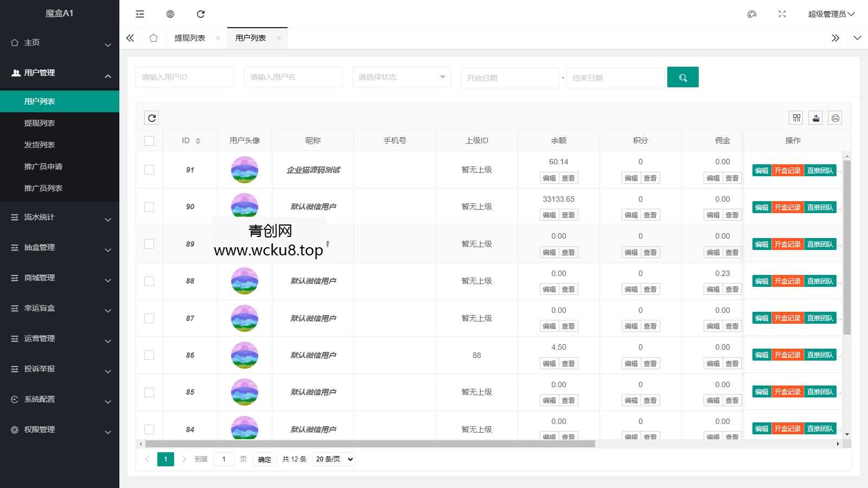Toggle the select-all header checkbox

pyautogui.click(x=149, y=141)
